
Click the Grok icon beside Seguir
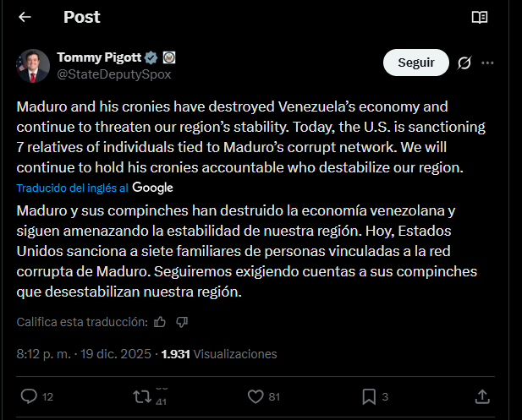click(464, 63)
